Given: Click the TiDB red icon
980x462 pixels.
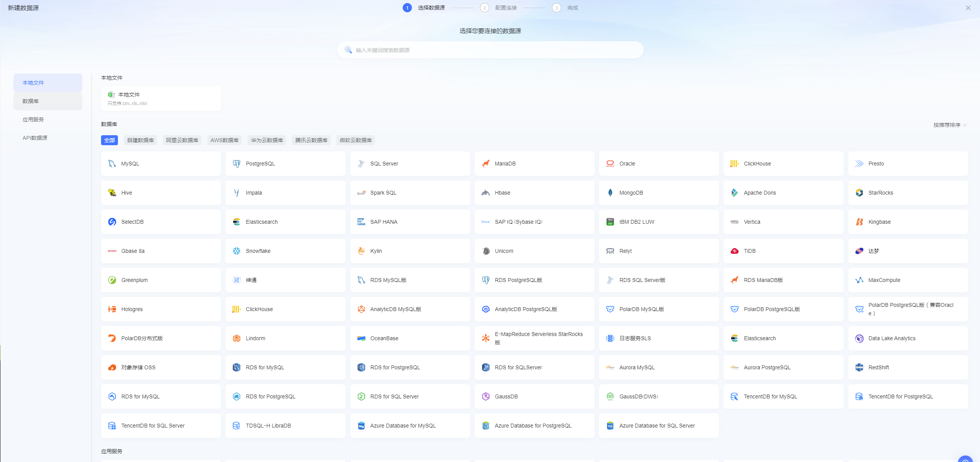Looking at the screenshot, I should [735, 251].
